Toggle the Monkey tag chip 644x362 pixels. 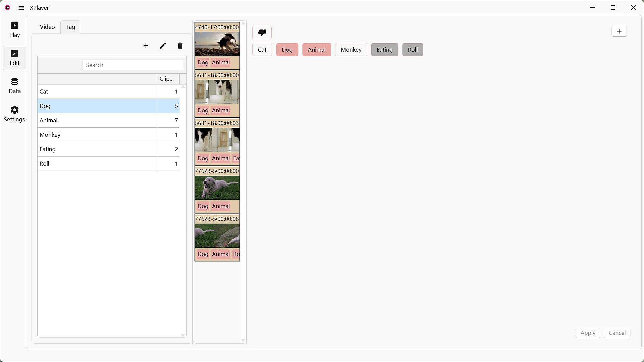351,50
